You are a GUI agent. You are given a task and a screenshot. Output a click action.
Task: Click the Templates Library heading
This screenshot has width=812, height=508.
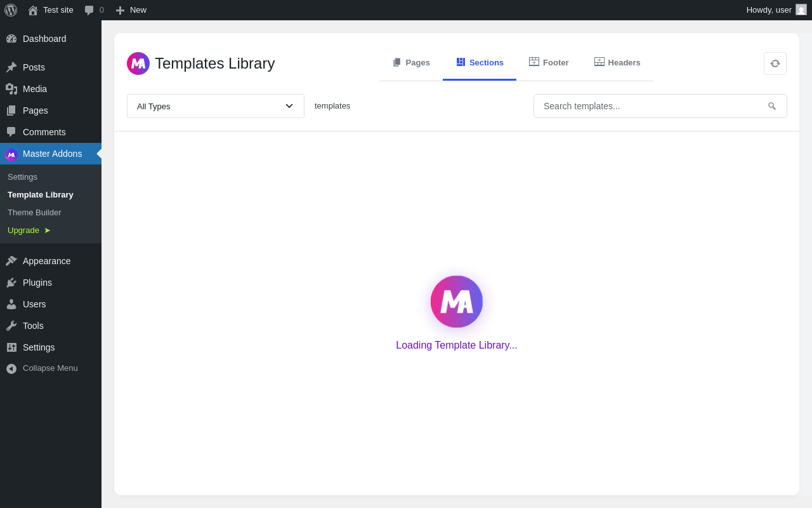215,63
